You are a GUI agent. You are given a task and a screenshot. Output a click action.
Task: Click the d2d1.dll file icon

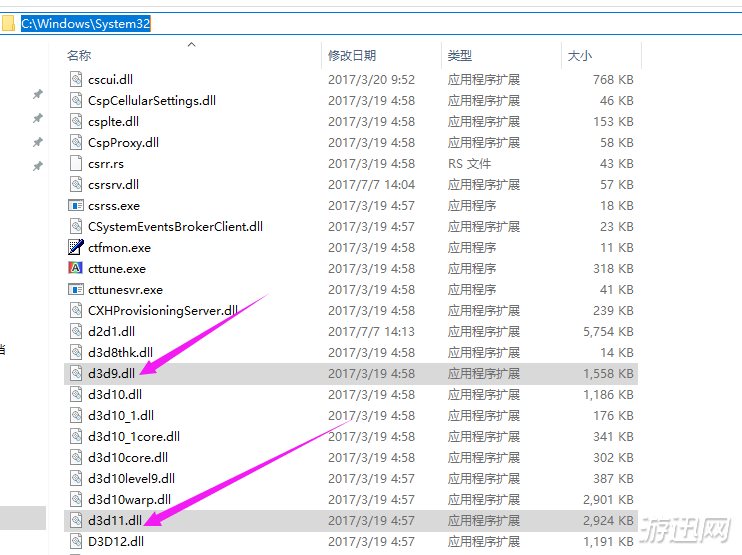(76, 331)
